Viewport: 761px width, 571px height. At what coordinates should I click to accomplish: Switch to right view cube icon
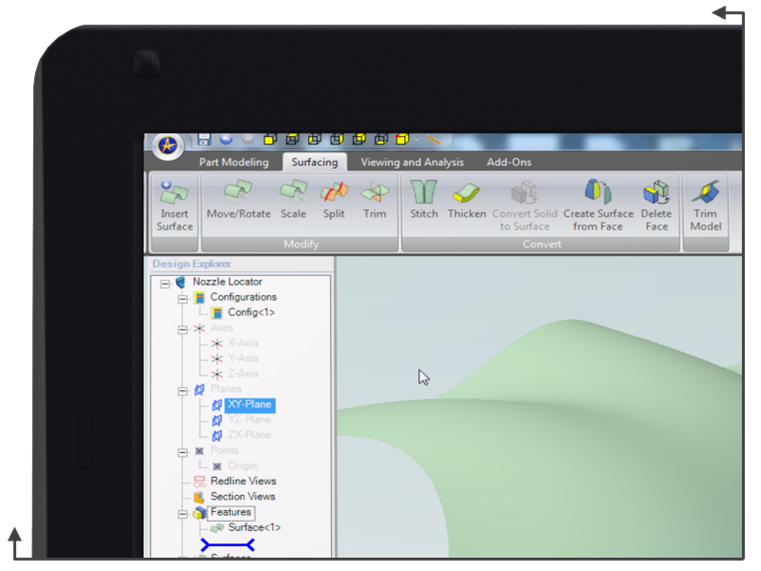tap(336, 140)
